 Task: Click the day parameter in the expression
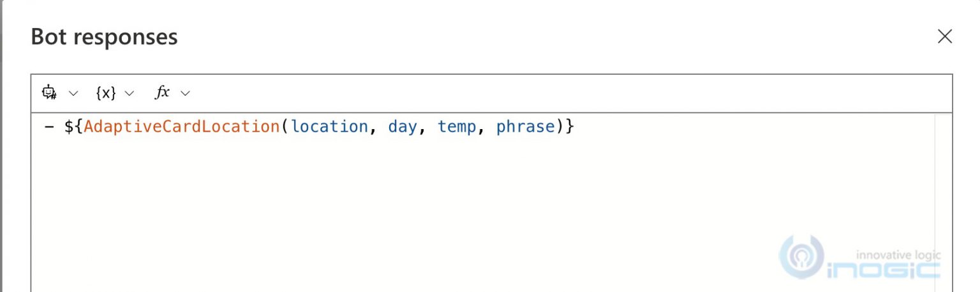[x=402, y=127]
